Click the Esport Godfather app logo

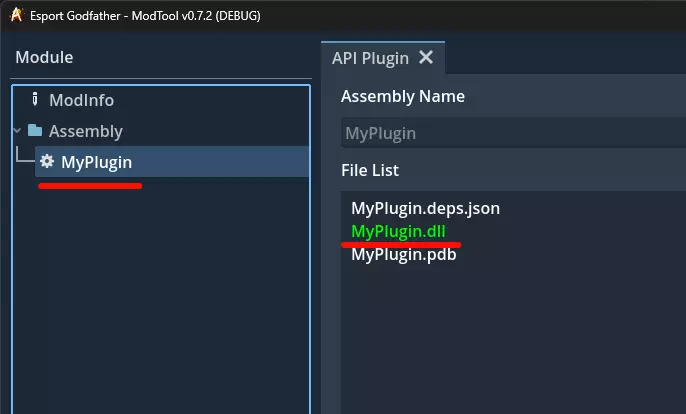pos(15,15)
